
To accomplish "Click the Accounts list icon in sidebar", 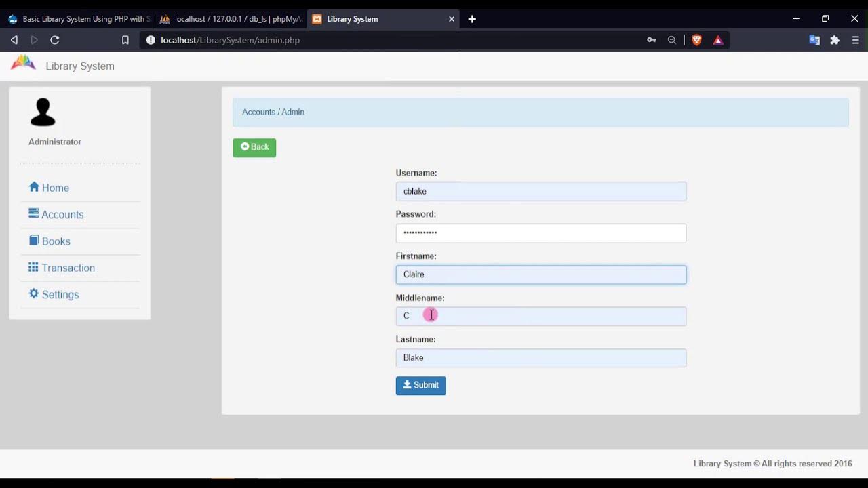I will click(x=33, y=213).
